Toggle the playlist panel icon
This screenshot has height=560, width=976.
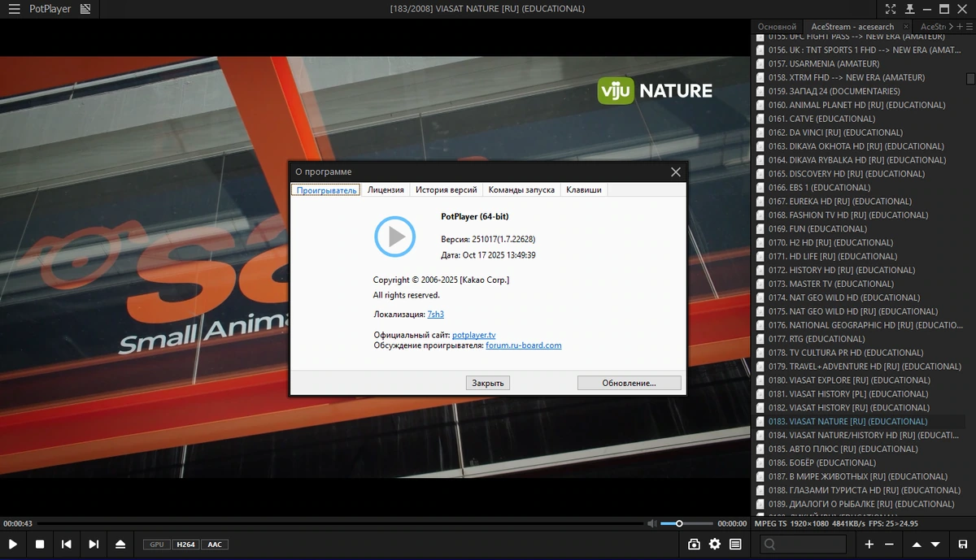735,544
